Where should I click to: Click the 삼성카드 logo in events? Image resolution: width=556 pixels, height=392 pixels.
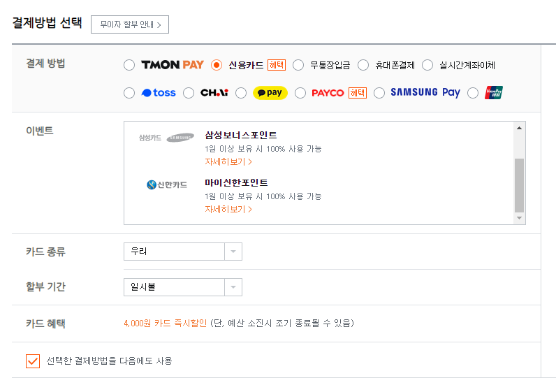(166, 138)
